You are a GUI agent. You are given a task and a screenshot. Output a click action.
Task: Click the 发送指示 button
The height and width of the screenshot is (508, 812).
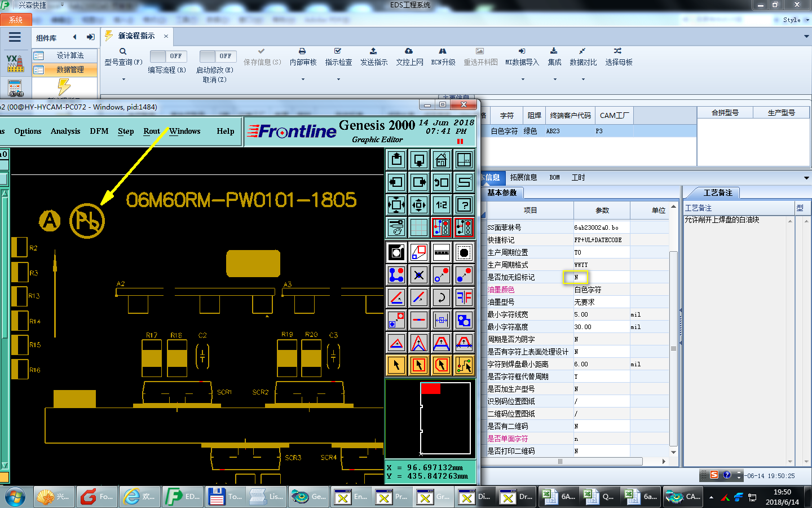[x=374, y=57]
